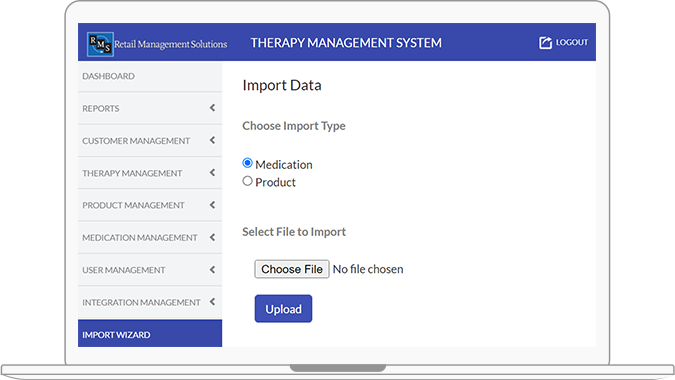Click the Choose File button
This screenshot has width=675, height=380.
pos(292,269)
